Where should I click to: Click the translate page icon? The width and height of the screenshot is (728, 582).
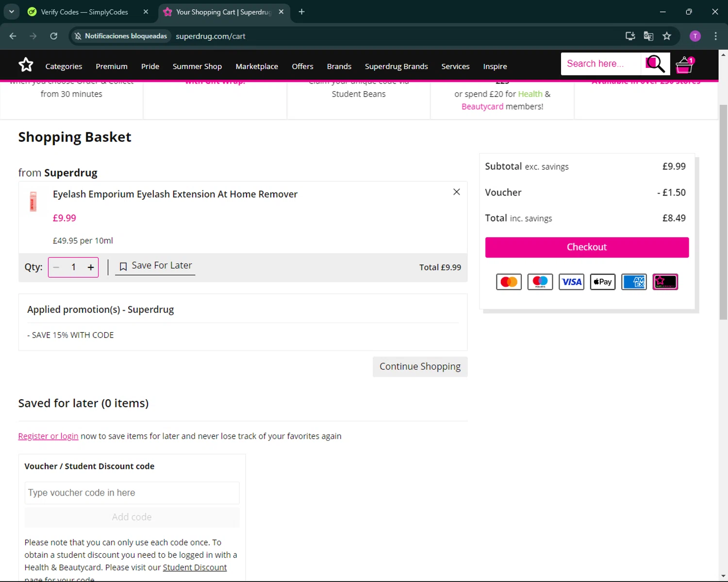click(648, 36)
